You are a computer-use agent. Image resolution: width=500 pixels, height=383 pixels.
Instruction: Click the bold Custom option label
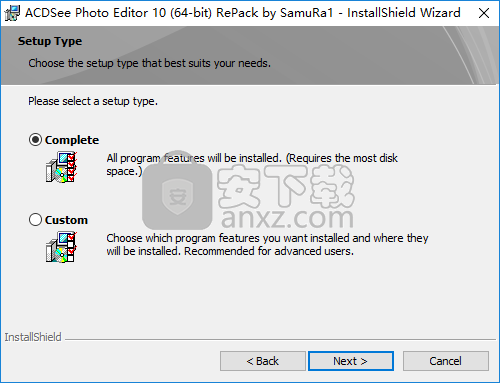(x=66, y=220)
